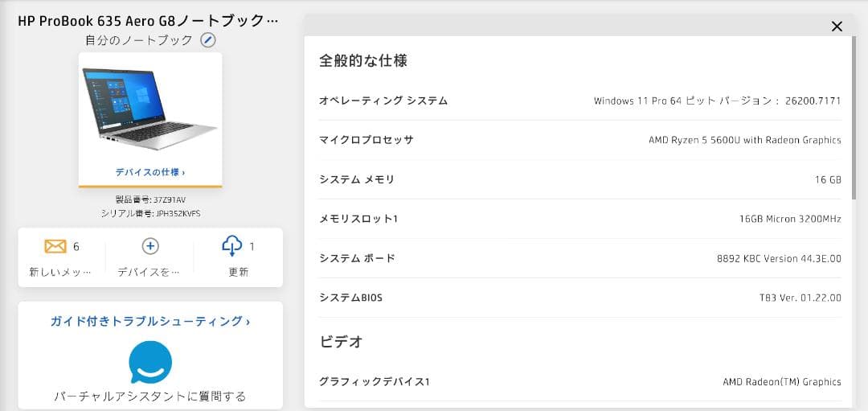
Task: Click the plus icon to add a device
Action: pyautogui.click(x=150, y=247)
